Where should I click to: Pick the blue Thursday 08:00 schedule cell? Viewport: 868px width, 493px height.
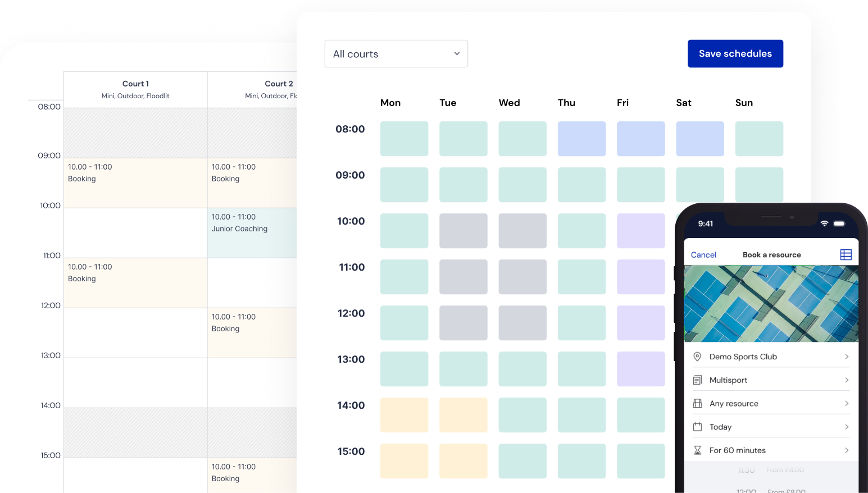581,139
